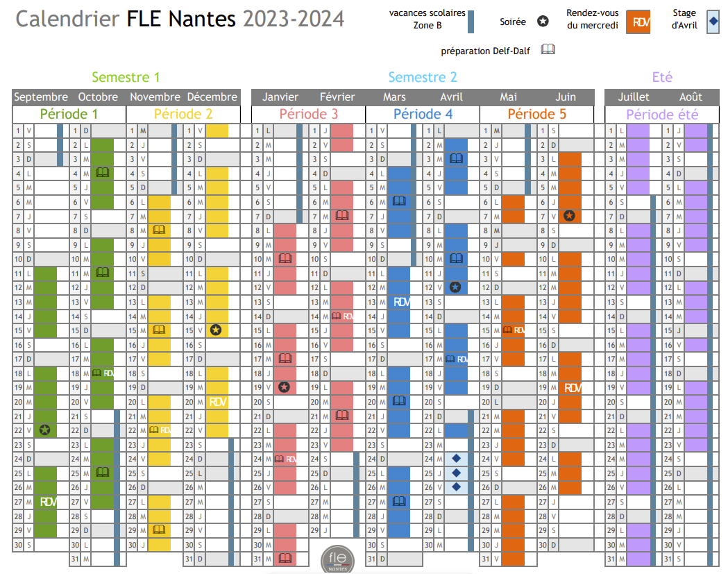Select the soirée star on 19 Janvier
The height and width of the screenshot is (574, 728).
coord(284,387)
